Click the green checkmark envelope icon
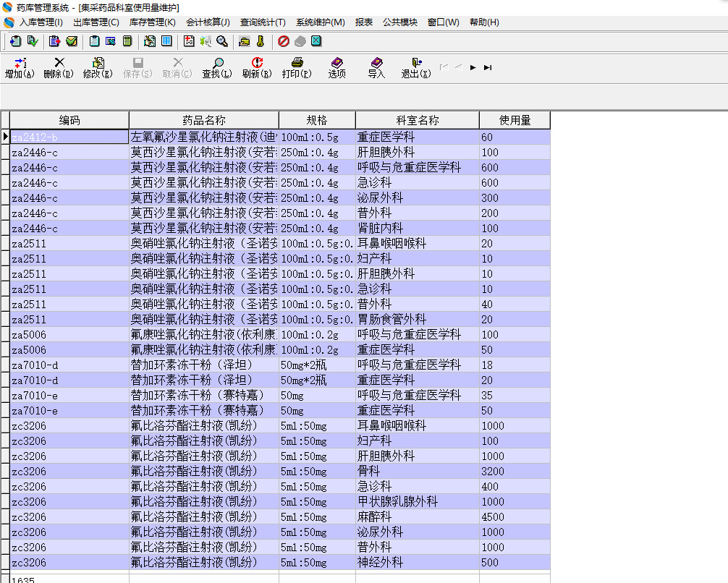The height and width of the screenshot is (583, 728). (x=72, y=41)
